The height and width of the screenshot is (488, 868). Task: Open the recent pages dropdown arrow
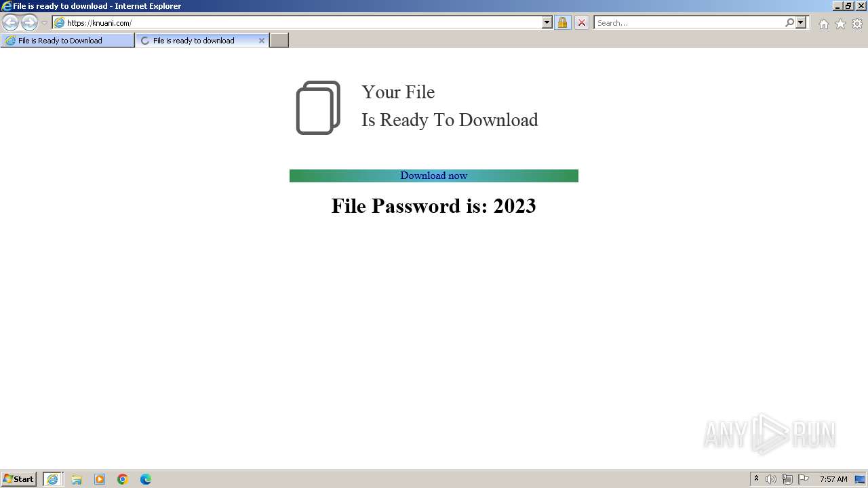tap(44, 23)
